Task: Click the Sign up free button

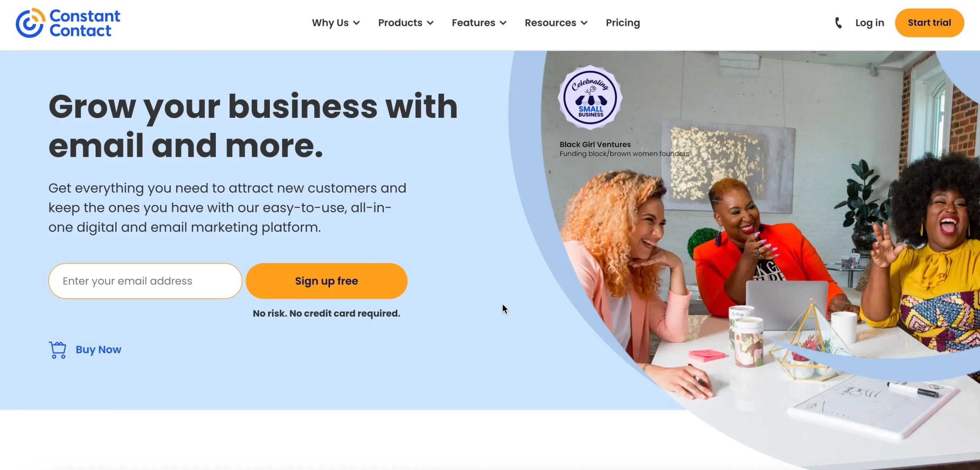Action: [x=327, y=281]
